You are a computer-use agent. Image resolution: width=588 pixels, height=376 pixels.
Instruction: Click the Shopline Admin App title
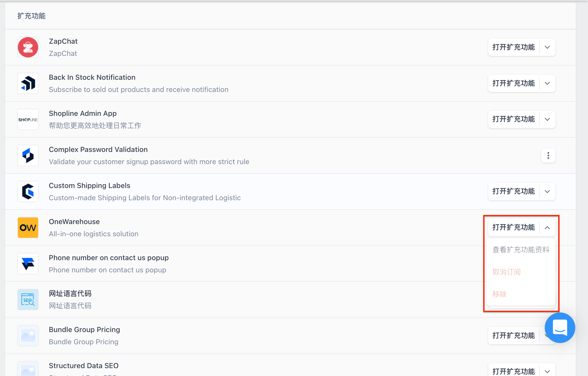pyautogui.click(x=83, y=113)
